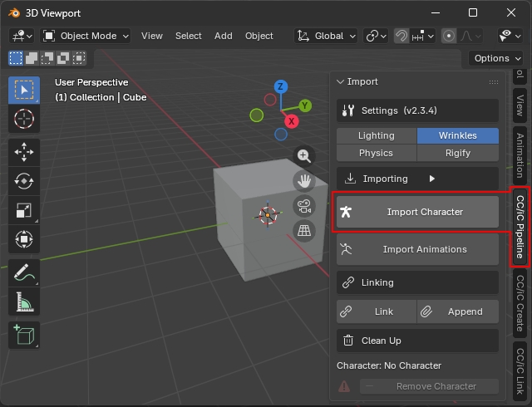Open the Global transform orientation dropdown
The height and width of the screenshot is (407, 532).
(326, 36)
